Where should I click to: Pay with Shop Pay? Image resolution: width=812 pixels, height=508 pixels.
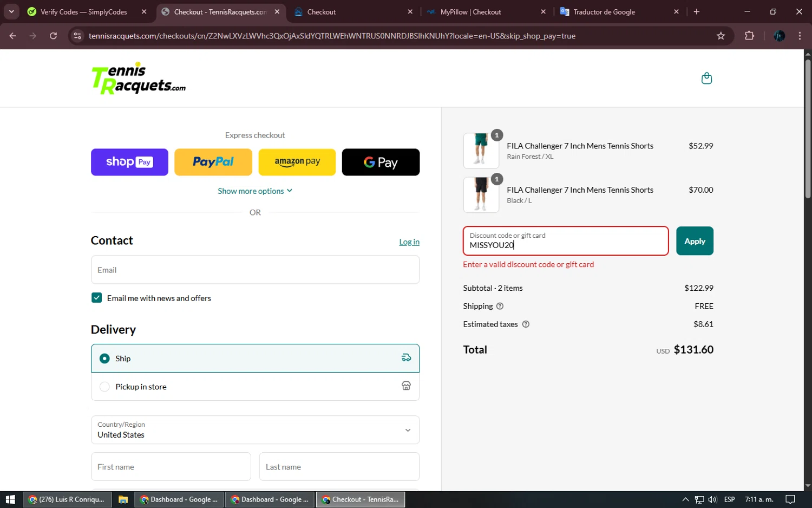[x=129, y=162]
